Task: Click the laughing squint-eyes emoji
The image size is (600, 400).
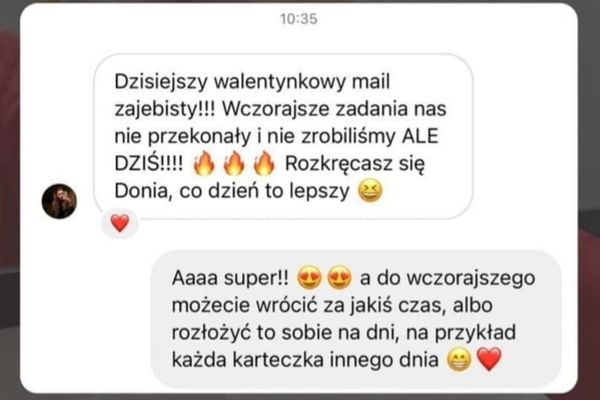Action: (x=370, y=191)
